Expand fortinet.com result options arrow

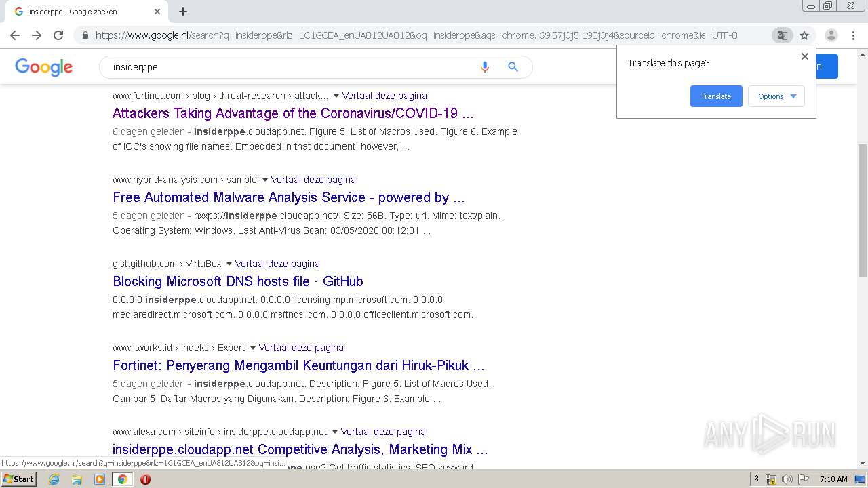click(x=336, y=96)
